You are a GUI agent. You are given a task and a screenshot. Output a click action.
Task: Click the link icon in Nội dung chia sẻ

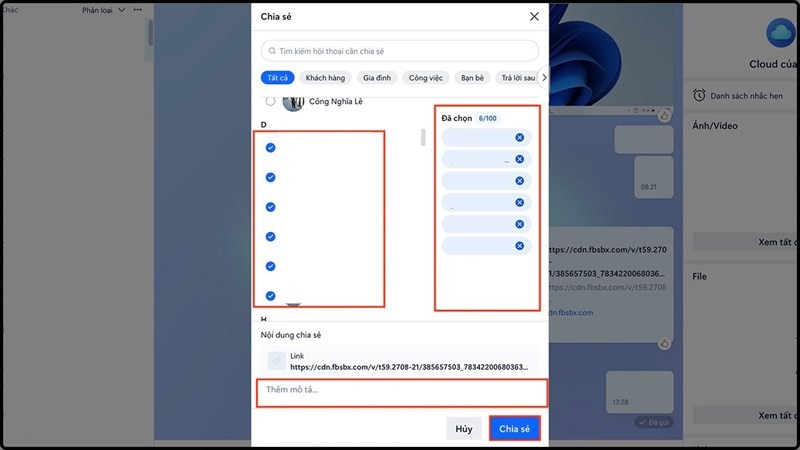click(x=276, y=360)
